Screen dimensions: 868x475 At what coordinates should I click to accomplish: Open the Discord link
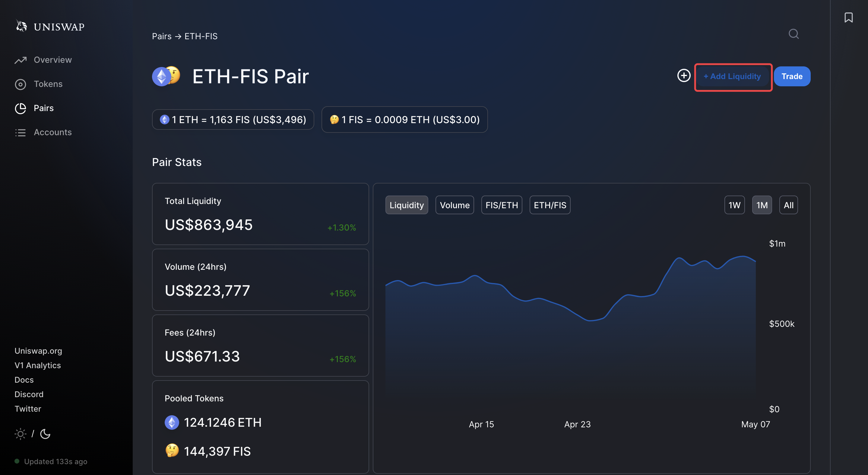click(29, 394)
